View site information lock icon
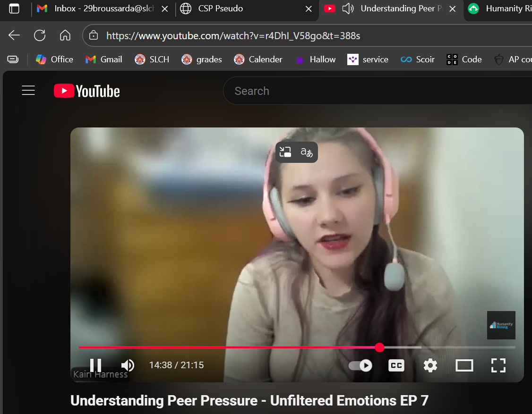This screenshot has width=532, height=414. [x=93, y=35]
